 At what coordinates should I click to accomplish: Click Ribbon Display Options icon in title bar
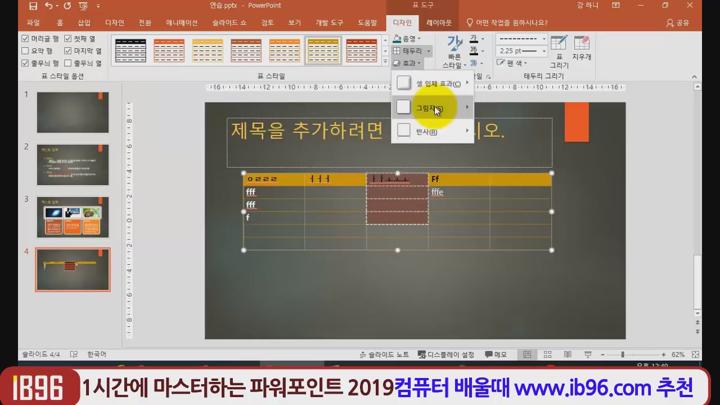pyautogui.click(x=616, y=6)
